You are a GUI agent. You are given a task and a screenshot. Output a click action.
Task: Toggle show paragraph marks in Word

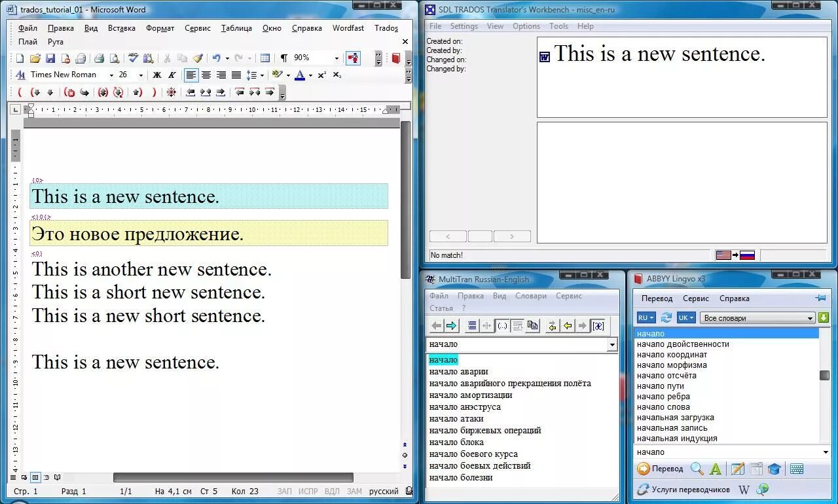coord(284,58)
